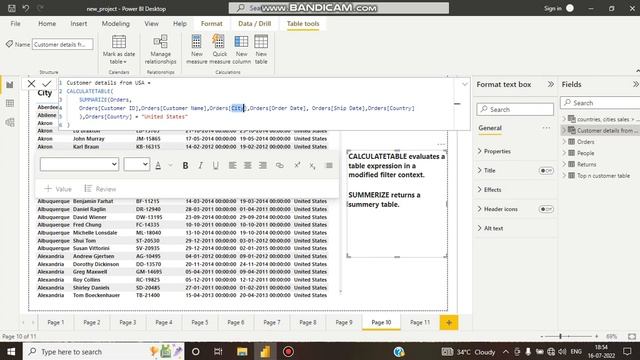Image resolution: width=640 pixels, height=360 pixels.
Task: Click the zoom slider handle
Action: coord(560,336)
